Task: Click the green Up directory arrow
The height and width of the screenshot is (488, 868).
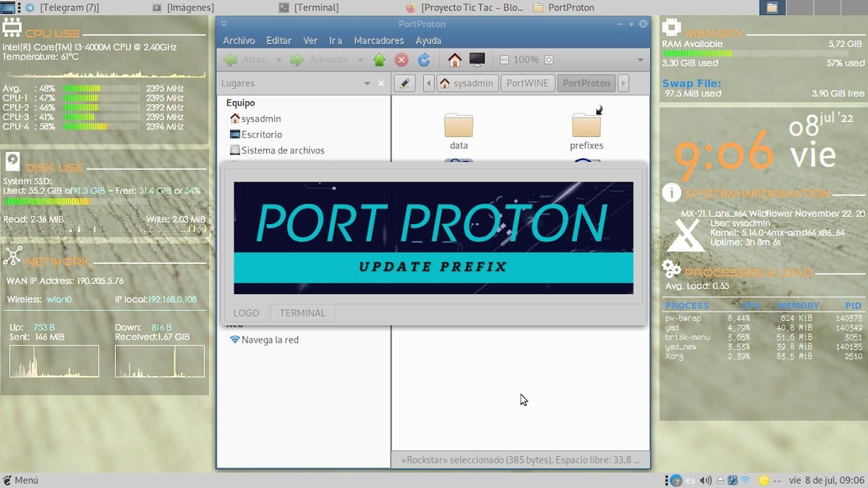Action: 379,60
